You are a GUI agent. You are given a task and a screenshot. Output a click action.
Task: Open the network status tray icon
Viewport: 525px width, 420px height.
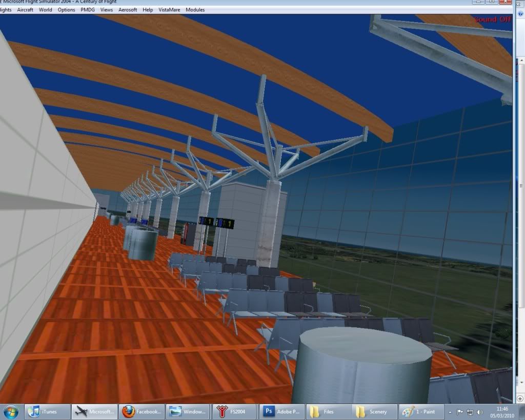[471, 411]
